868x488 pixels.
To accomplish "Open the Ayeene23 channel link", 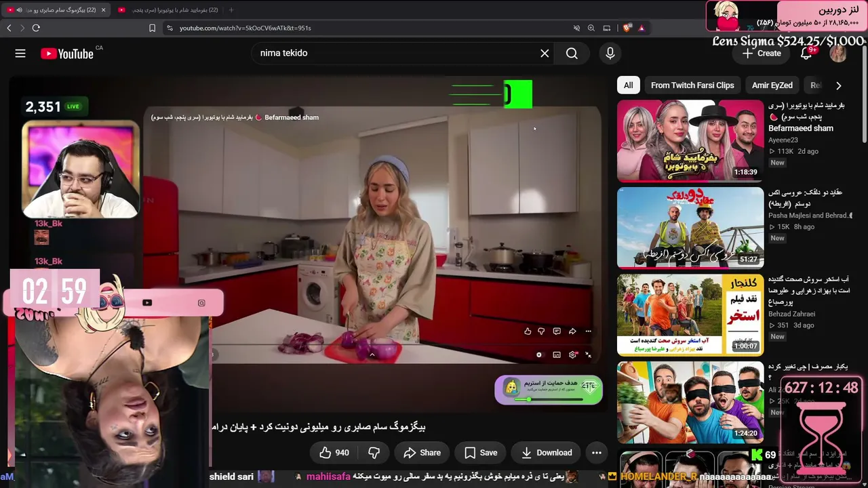I will [783, 140].
